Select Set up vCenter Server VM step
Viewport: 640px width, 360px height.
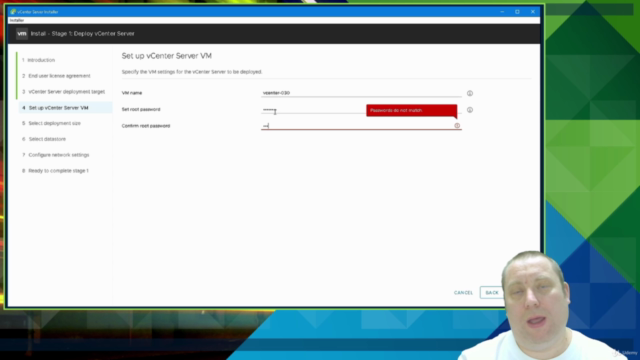tap(65, 108)
